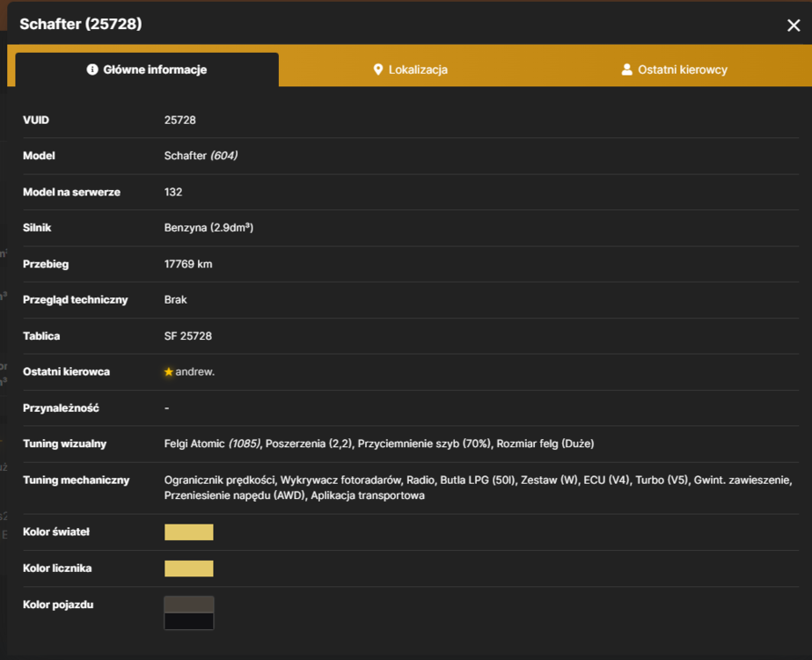Select the Główne informacje tab

click(147, 70)
